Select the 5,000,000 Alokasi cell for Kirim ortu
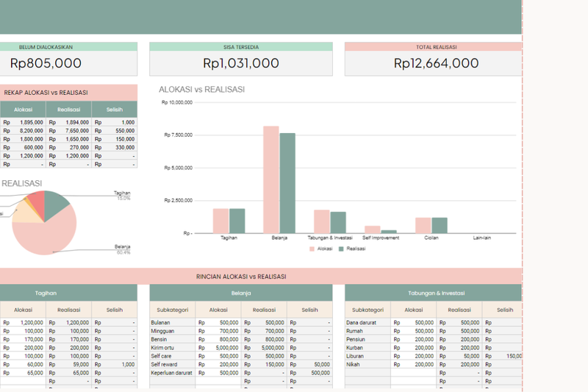 (218, 348)
